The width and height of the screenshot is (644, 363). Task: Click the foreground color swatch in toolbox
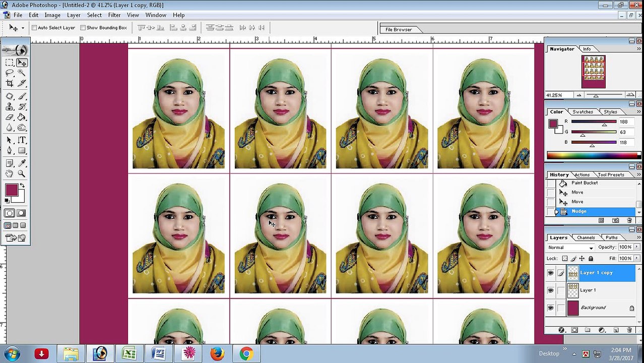[12, 190]
